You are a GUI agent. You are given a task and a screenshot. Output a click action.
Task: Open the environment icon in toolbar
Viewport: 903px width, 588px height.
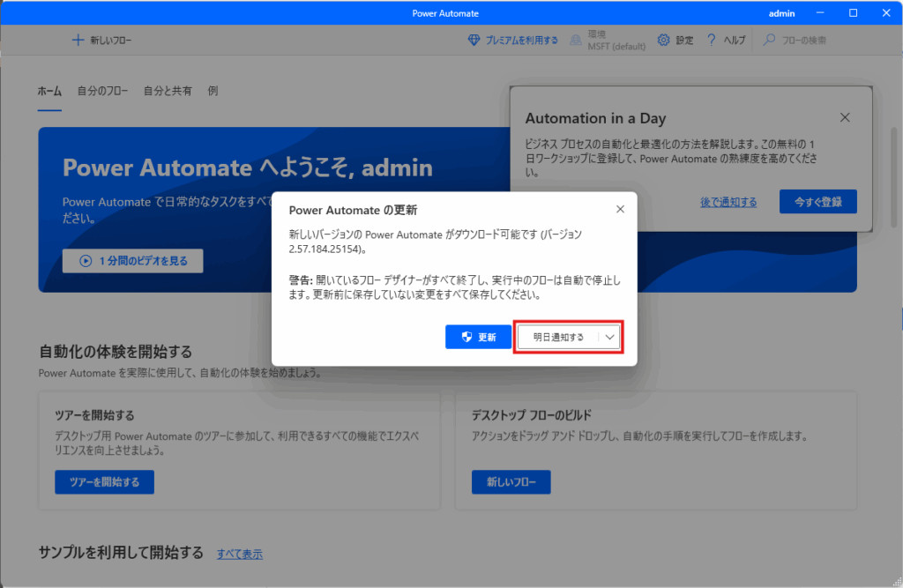point(575,41)
